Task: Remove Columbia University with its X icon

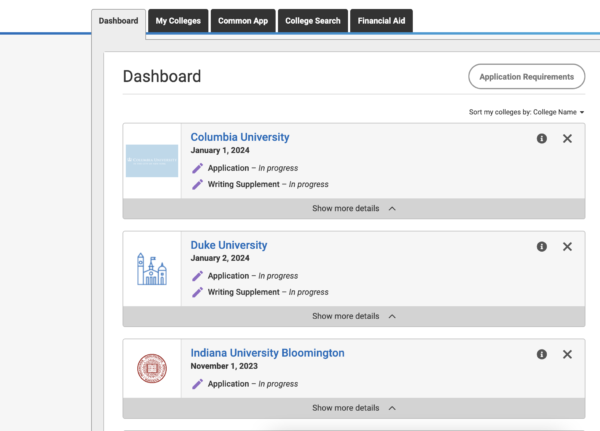Action: tap(567, 139)
